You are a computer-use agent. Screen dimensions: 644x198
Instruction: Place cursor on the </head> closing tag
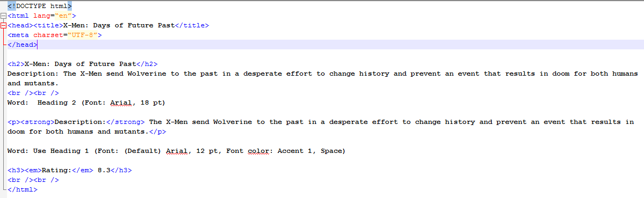(x=23, y=45)
